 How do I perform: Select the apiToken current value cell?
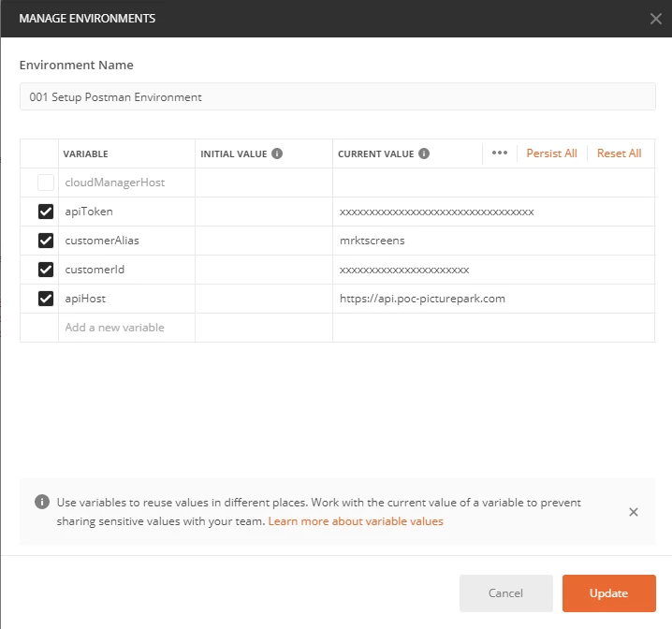coord(494,212)
